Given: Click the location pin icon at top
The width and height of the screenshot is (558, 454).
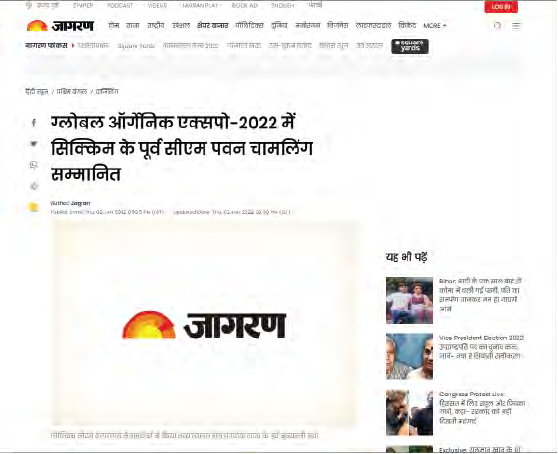Looking at the screenshot, I should [x=29, y=5].
